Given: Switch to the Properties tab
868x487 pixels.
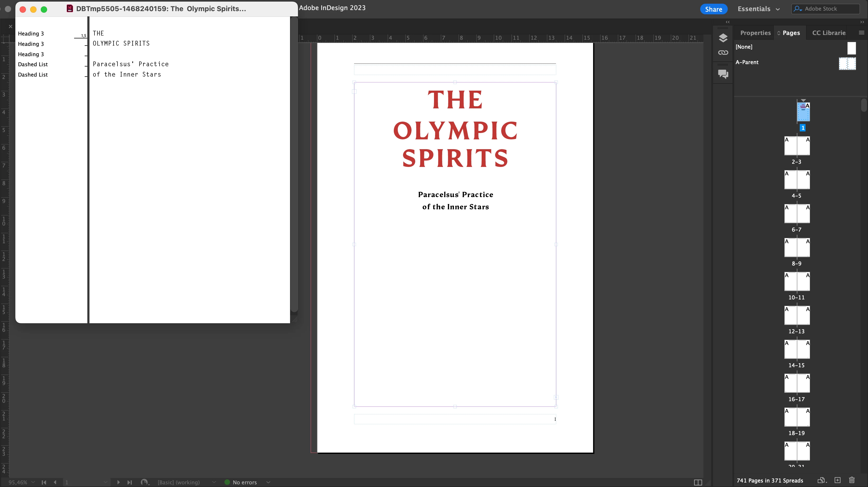Looking at the screenshot, I should (x=755, y=33).
